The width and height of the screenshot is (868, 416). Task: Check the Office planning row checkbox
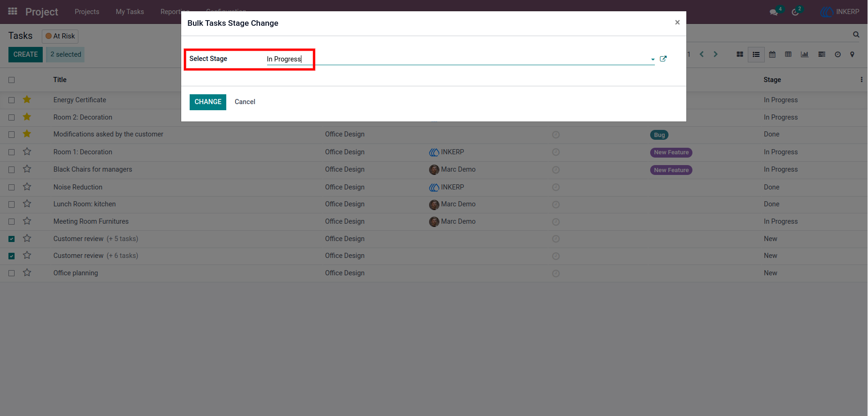click(12, 273)
